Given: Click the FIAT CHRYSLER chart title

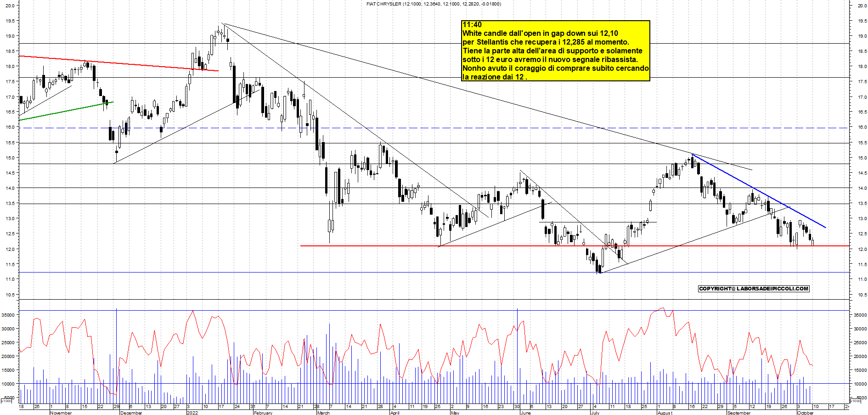Looking at the screenshot, I should click(434, 4).
